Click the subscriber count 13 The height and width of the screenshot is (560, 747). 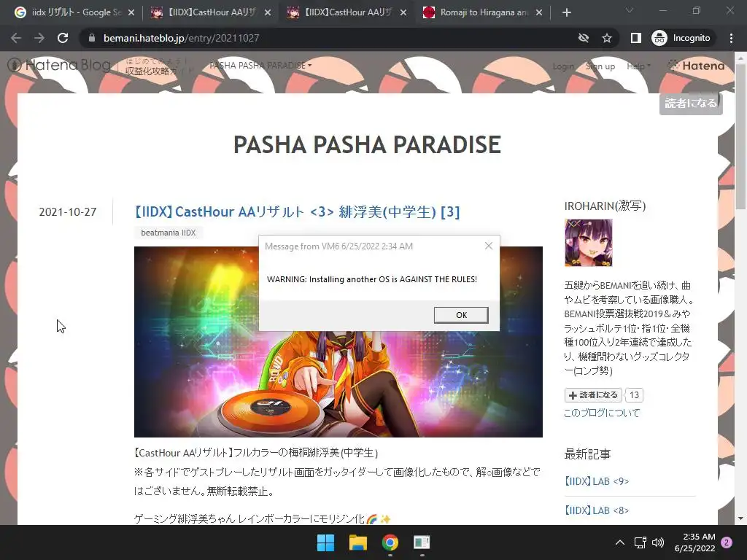pos(634,395)
